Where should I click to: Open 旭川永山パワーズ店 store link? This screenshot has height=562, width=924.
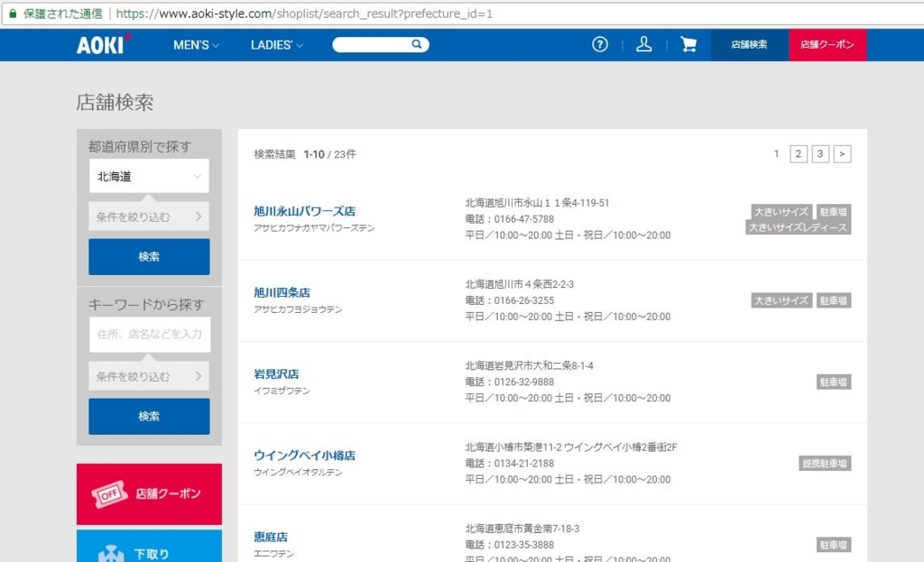pyautogui.click(x=305, y=211)
